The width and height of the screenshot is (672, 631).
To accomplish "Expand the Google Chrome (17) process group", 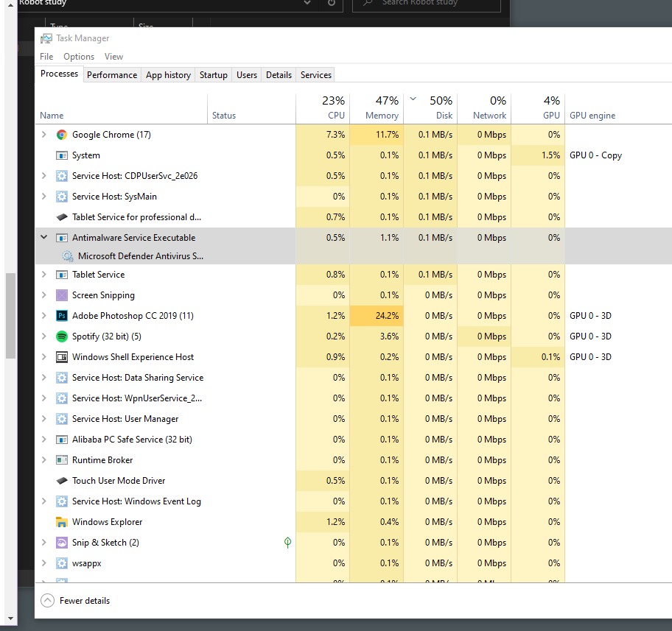I will coord(43,135).
